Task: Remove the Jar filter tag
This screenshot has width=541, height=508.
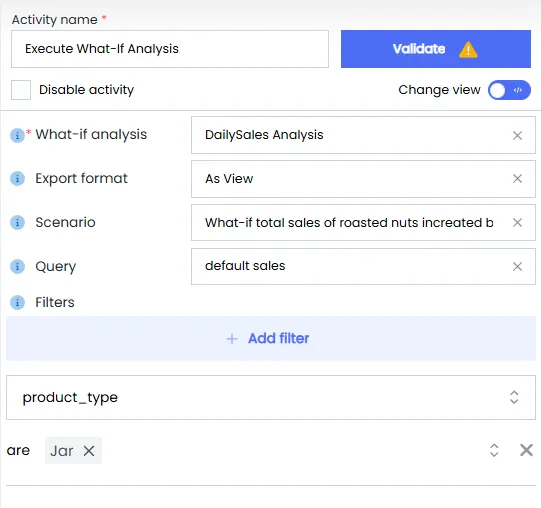Action: (x=89, y=451)
